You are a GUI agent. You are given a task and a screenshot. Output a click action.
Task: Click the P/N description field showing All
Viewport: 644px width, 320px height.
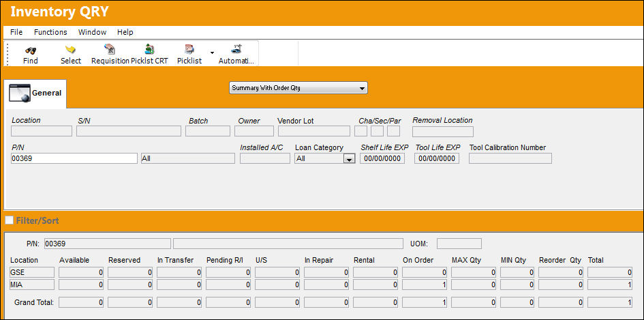(x=188, y=158)
